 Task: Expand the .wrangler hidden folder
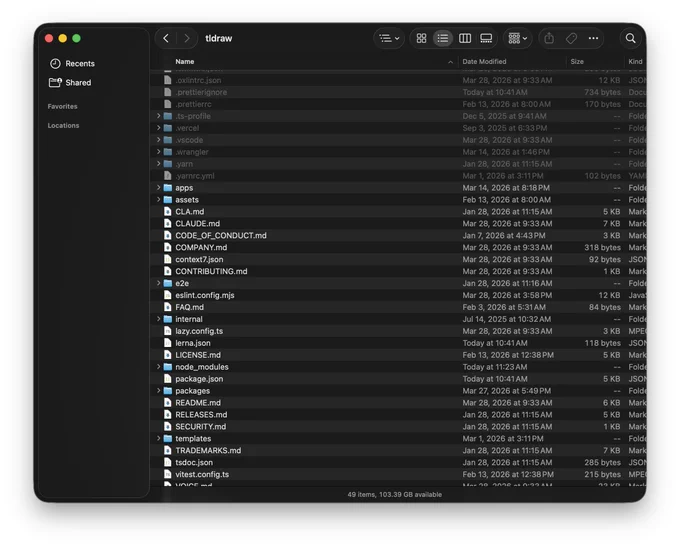[158, 152]
